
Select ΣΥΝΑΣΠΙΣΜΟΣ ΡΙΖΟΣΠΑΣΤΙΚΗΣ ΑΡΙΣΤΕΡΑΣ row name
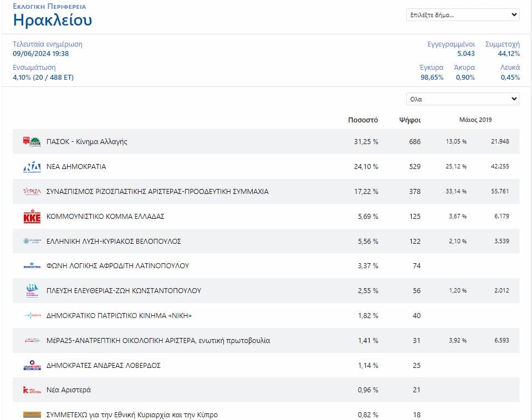click(157, 191)
